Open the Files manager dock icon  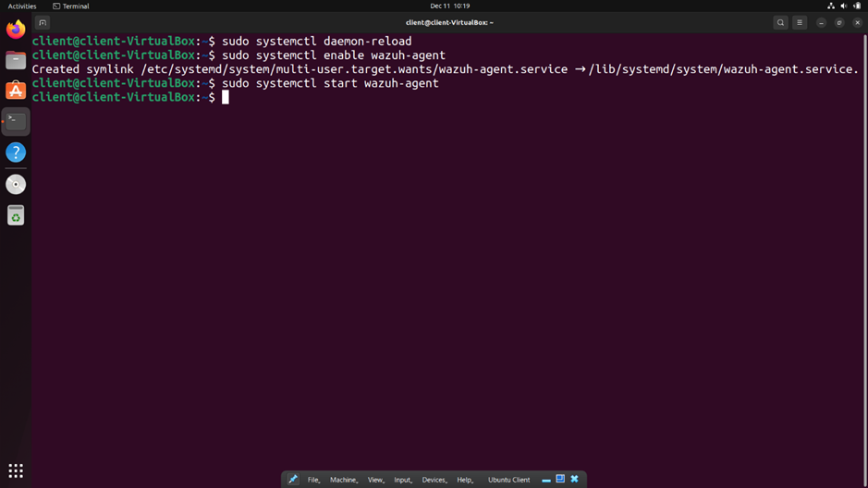coord(16,60)
